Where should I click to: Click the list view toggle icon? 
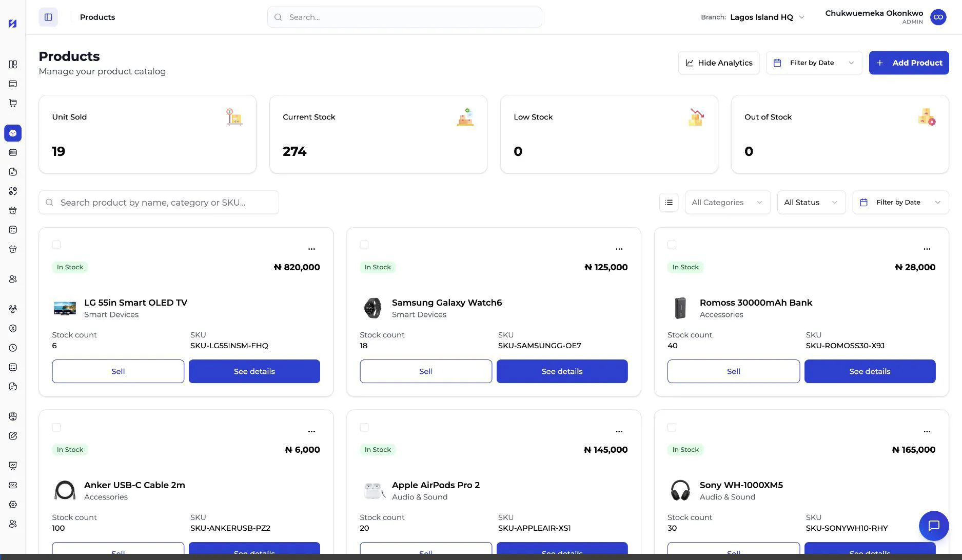click(669, 203)
